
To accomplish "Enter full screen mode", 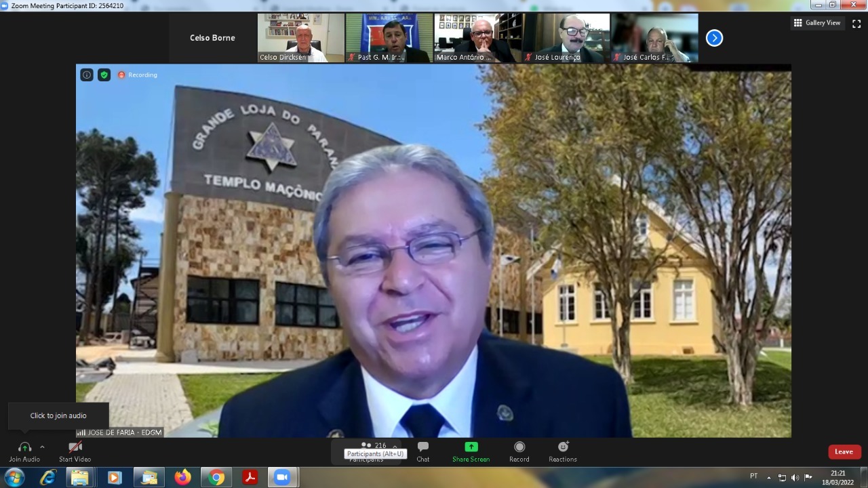I will coord(856,23).
